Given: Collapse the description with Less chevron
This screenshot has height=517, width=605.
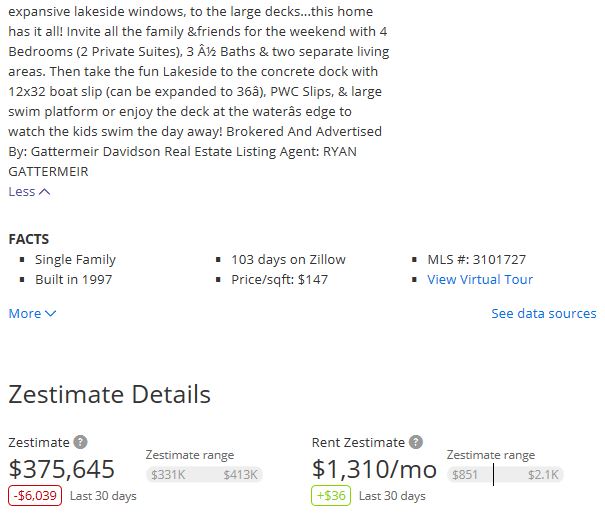Looking at the screenshot, I should tap(29, 192).
